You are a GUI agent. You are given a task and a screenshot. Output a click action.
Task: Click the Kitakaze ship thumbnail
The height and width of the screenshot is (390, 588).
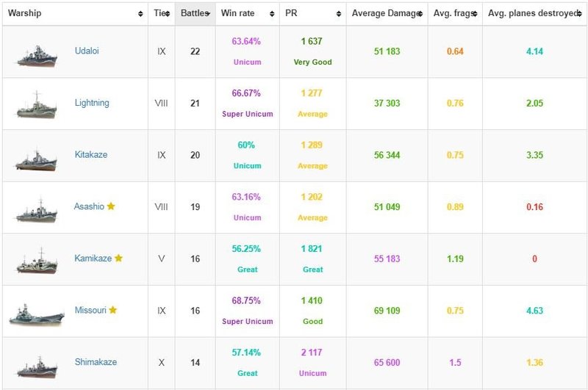[x=36, y=158]
